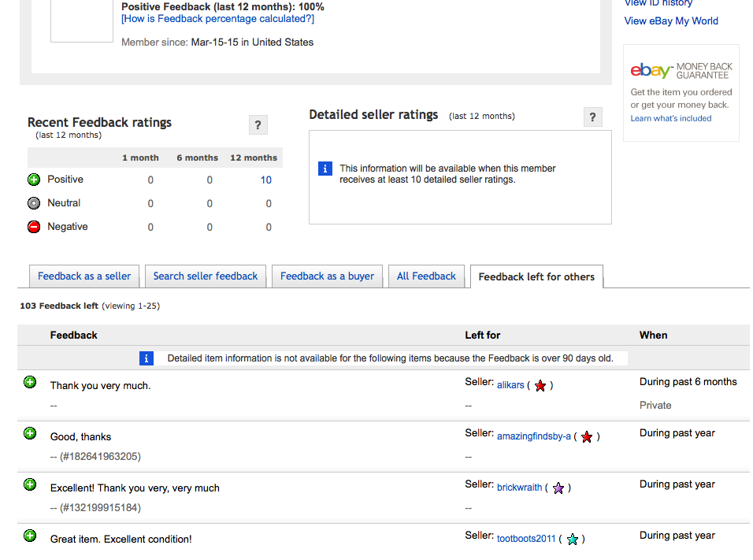This screenshot has width=753, height=560.
Task: Click the 'Private' label under alikars row
Action: [x=655, y=406]
